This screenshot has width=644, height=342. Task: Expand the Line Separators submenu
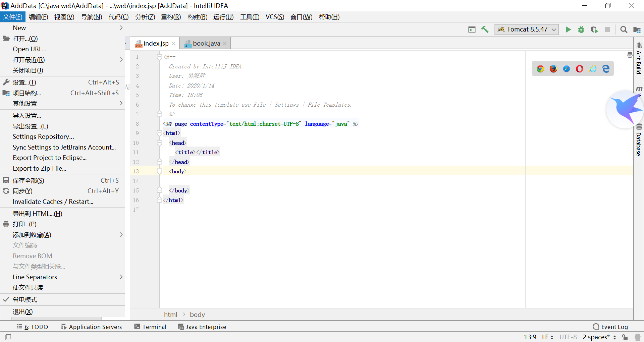click(x=63, y=277)
